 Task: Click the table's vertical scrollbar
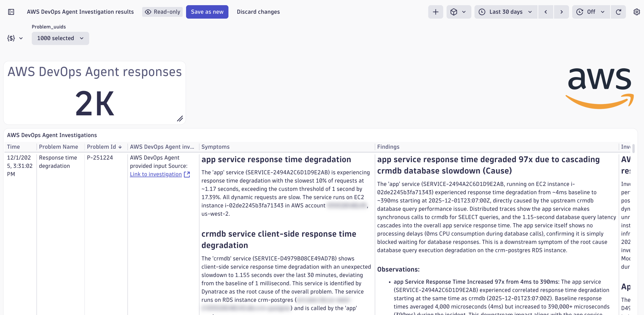point(633,149)
